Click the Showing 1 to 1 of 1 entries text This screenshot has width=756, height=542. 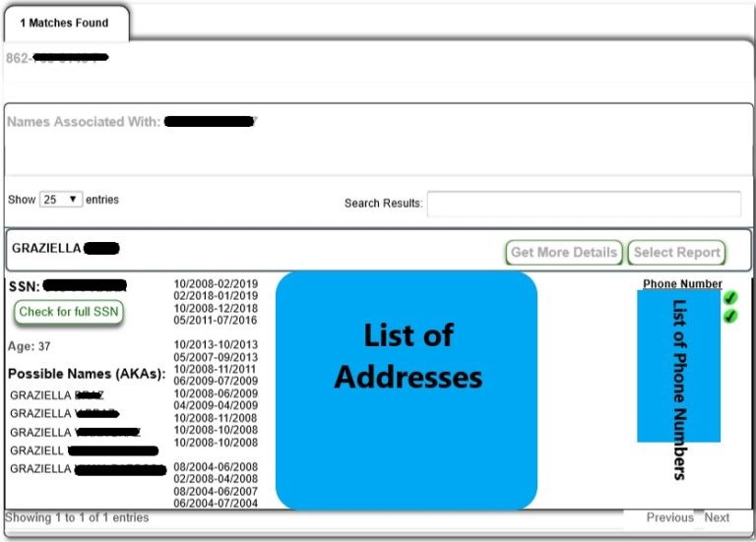(x=77, y=517)
